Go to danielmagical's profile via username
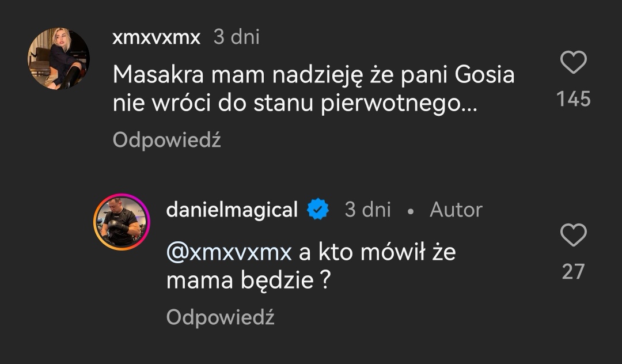The height and width of the screenshot is (364, 622). click(x=232, y=210)
